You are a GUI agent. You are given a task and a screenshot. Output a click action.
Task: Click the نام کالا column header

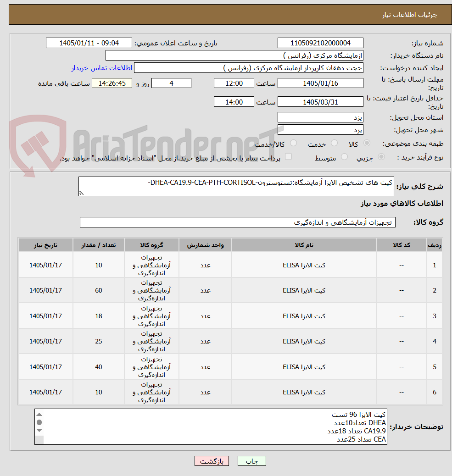[x=304, y=245]
